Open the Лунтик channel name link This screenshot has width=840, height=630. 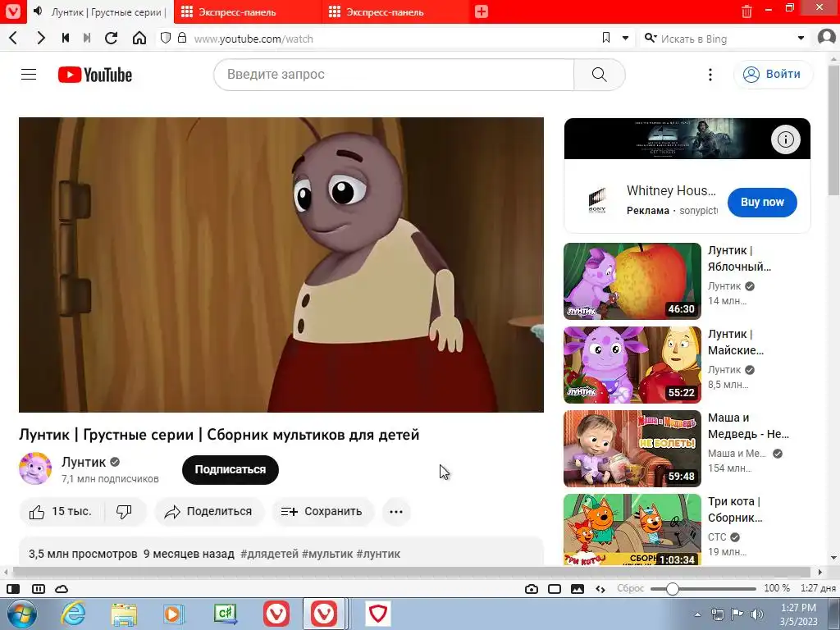click(84, 462)
